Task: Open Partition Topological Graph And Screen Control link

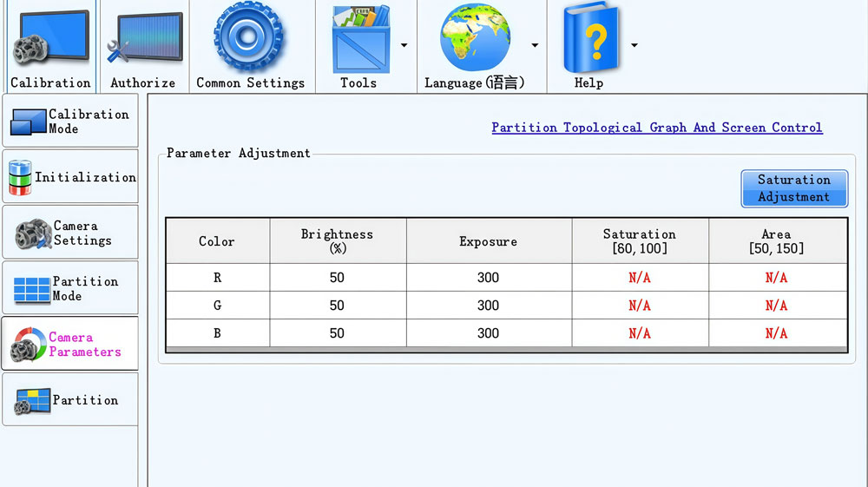Action: (x=657, y=128)
